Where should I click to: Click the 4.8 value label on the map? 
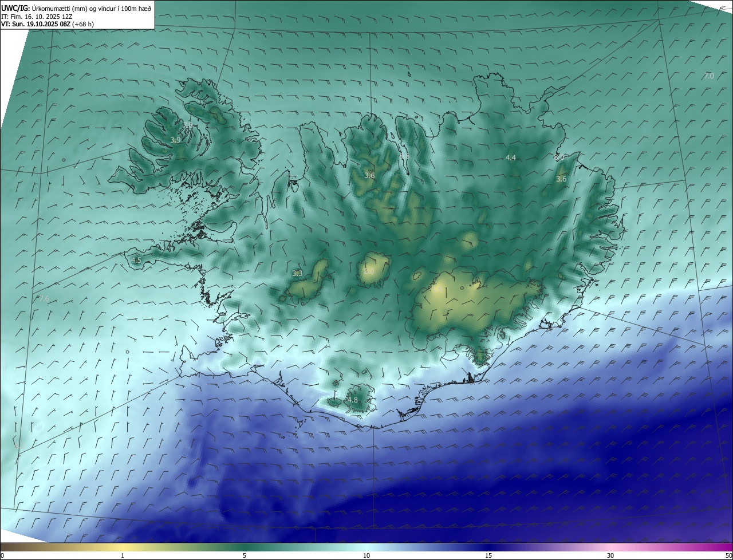point(352,400)
